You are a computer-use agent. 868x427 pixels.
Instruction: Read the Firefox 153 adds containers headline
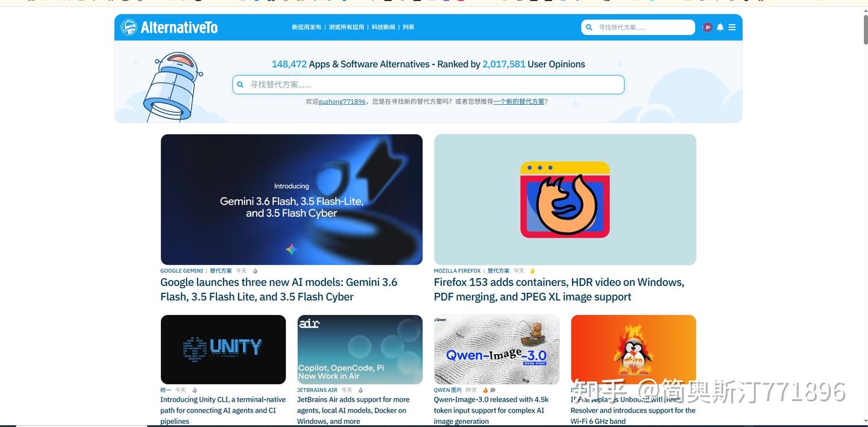tap(559, 290)
